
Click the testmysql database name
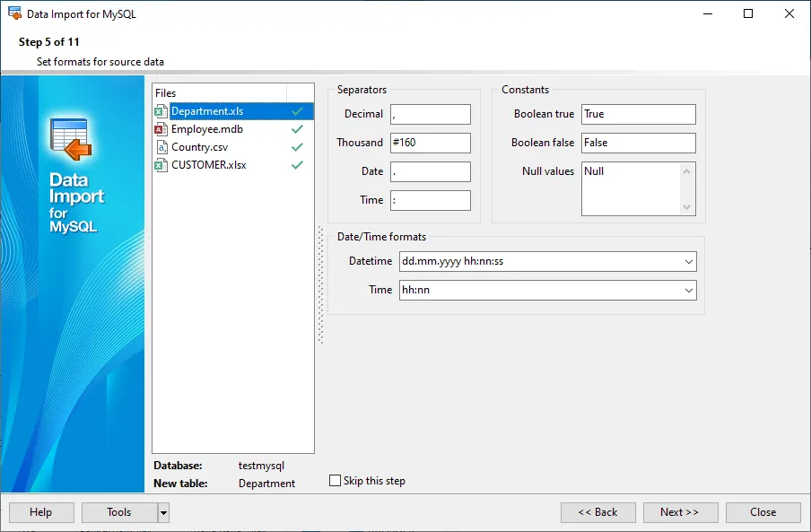(x=261, y=466)
